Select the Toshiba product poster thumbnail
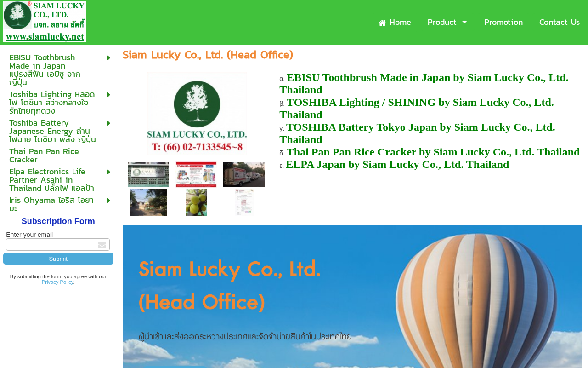Image resolution: width=588 pixels, height=368 pixels. tap(196, 174)
